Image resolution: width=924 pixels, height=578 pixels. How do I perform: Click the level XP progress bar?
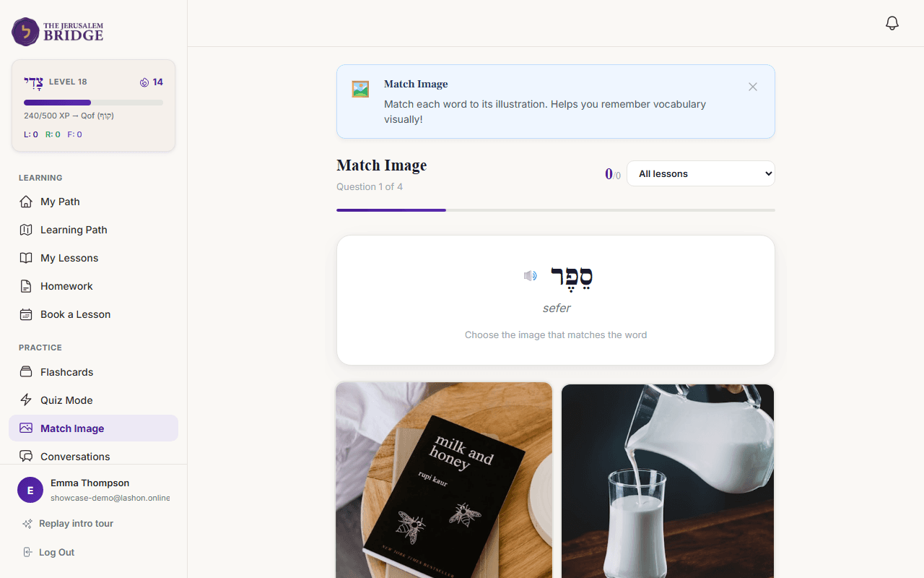pos(93,103)
